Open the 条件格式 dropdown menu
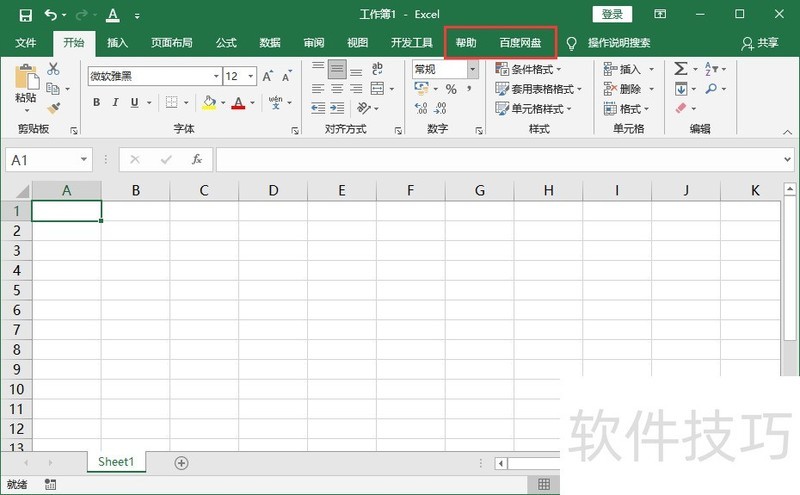This screenshot has width=800, height=495. pos(529,69)
